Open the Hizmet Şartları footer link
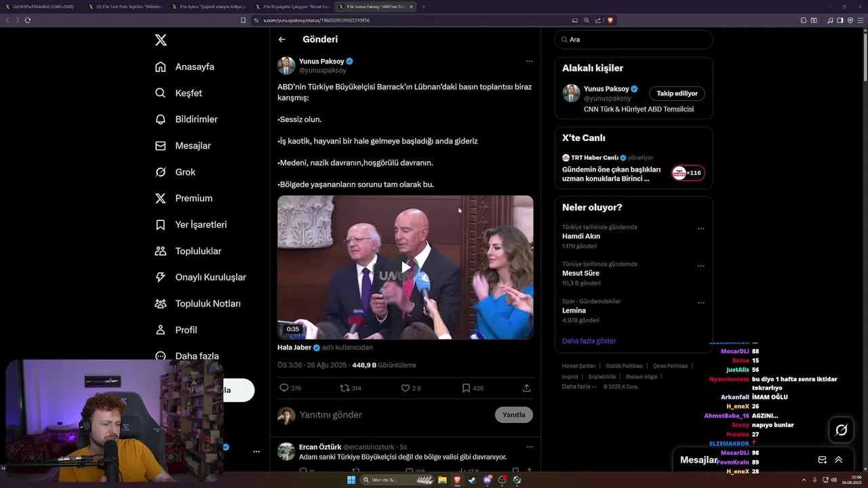The width and height of the screenshot is (868, 488). 578,366
